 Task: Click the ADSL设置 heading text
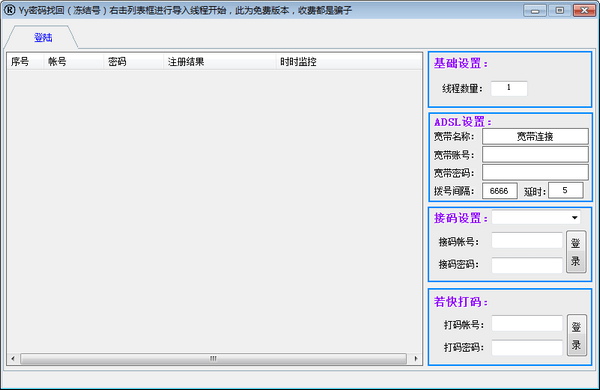coord(463,122)
